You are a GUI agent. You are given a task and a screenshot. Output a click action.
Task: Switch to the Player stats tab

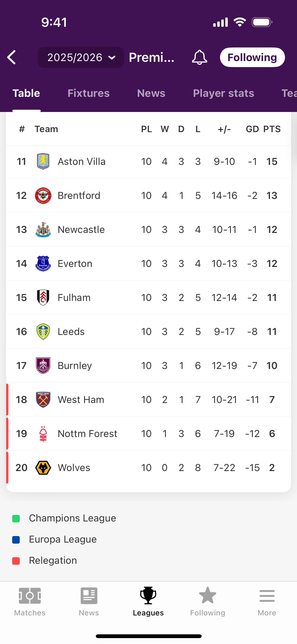[224, 93]
